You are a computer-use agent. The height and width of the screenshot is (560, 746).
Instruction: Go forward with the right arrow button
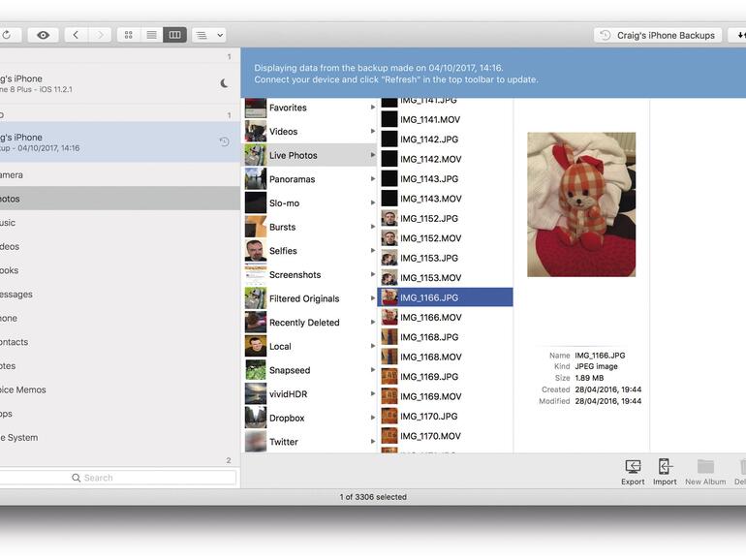100,35
